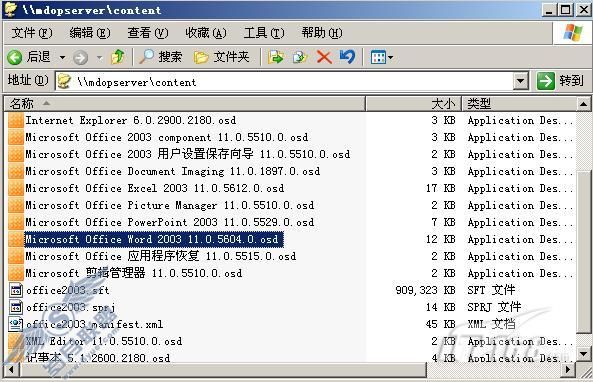Click the SFT 文件 type cell
593x382 pixels.
click(x=491, y=290)
